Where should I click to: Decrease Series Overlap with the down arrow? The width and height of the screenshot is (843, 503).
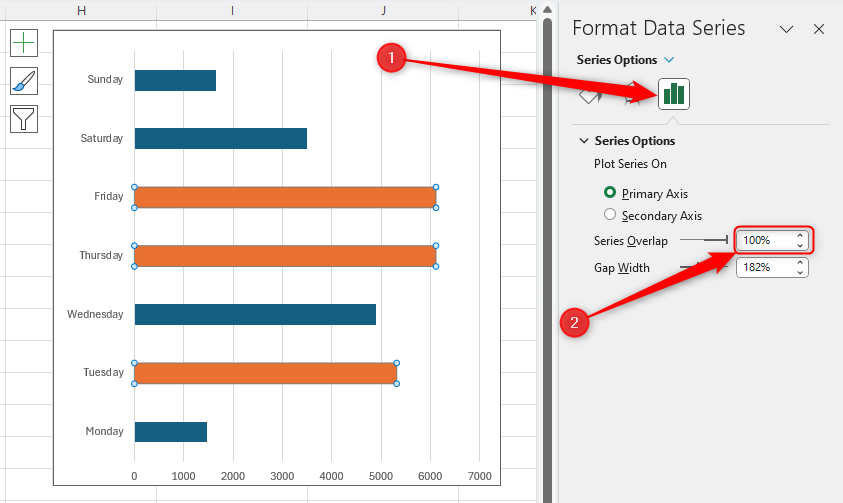tap(800, 245)
